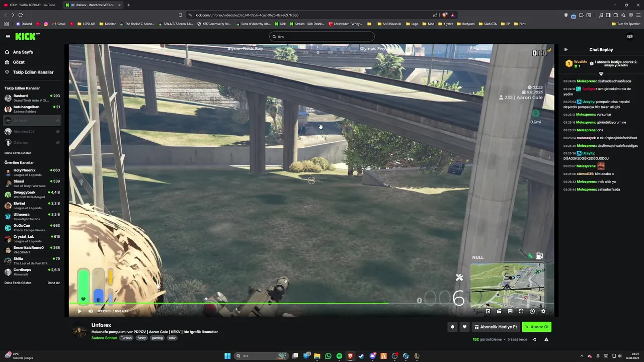Open Ana Sayfa in sidebar
The height and width of the screenshot is (362, 644).
point(23,52)
